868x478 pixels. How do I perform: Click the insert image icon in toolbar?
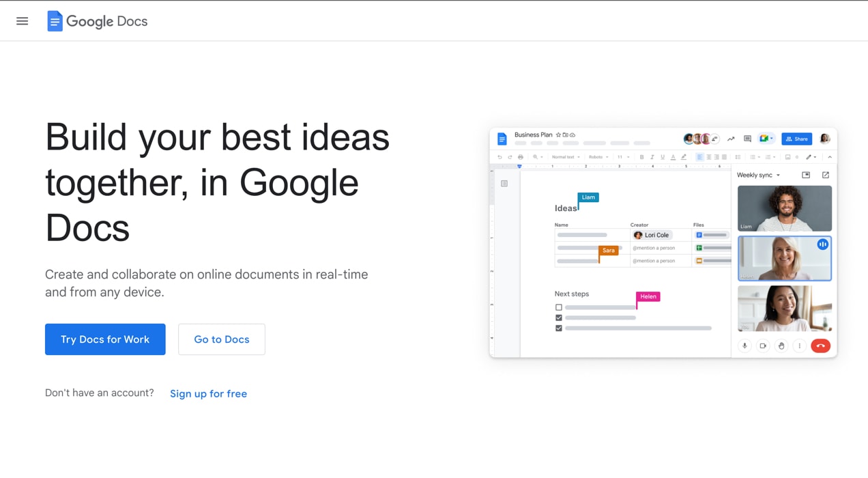787,157
